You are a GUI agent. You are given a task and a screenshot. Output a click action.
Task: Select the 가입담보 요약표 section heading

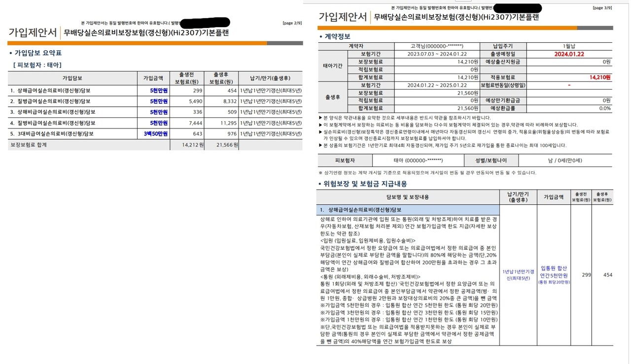pyautogui.click(x=37, y=53)
